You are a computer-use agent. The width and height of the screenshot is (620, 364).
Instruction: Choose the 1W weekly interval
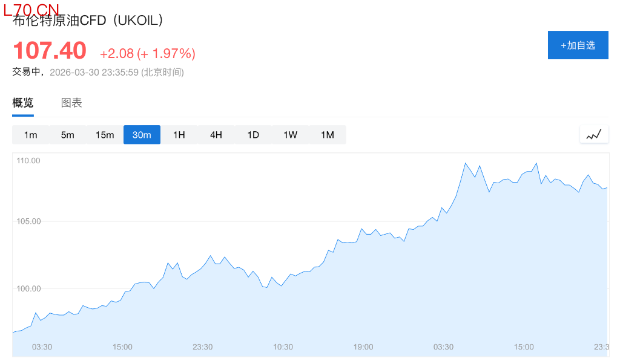point(291,135)
